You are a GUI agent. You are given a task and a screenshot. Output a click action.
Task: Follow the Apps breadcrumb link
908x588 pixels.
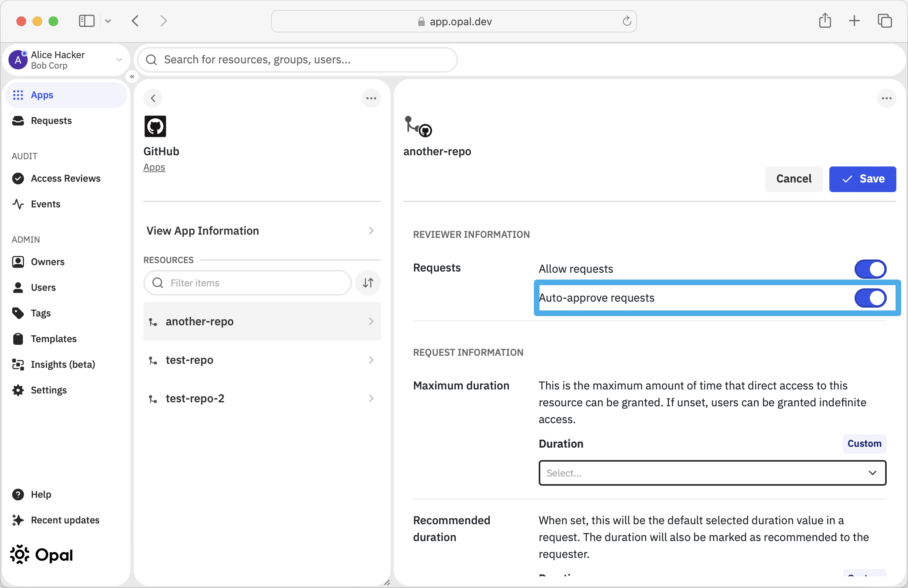[154, 167]
